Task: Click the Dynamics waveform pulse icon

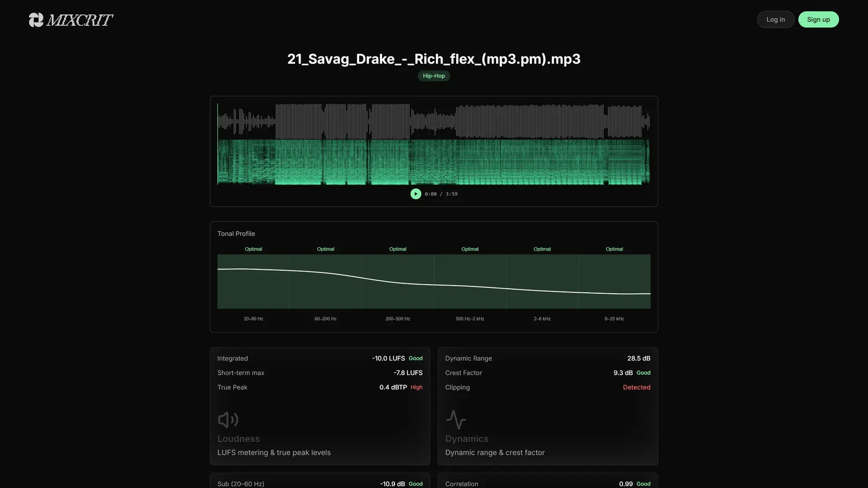Action: click(x=456, y=420)
